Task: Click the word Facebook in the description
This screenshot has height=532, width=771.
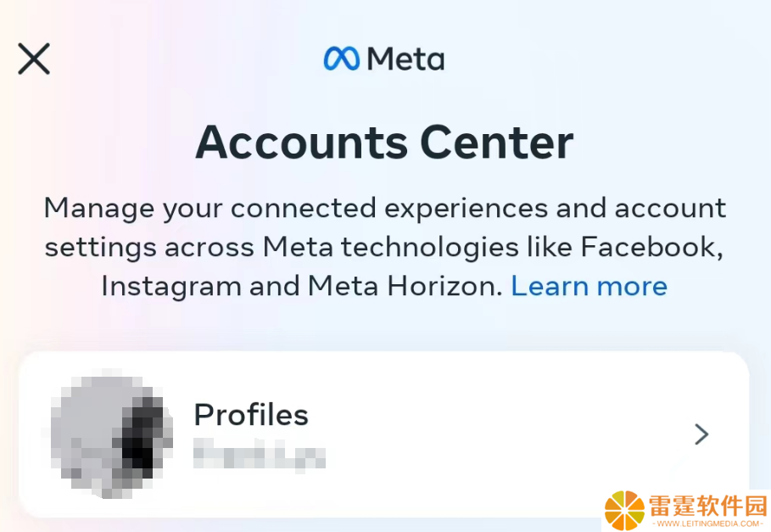Action: click(652, 247)
